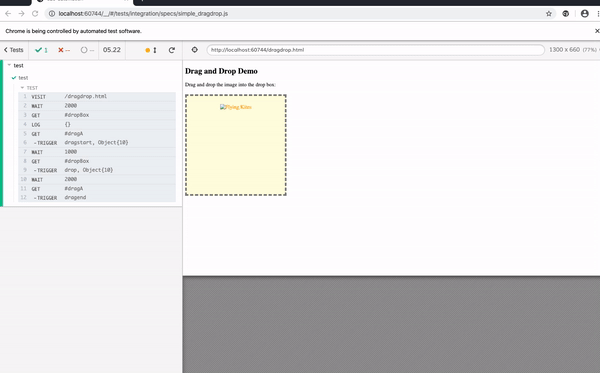The width and height of the screenshot is (600, 373).
Task: Select the TRIGGER drop command
Action: 97,170
